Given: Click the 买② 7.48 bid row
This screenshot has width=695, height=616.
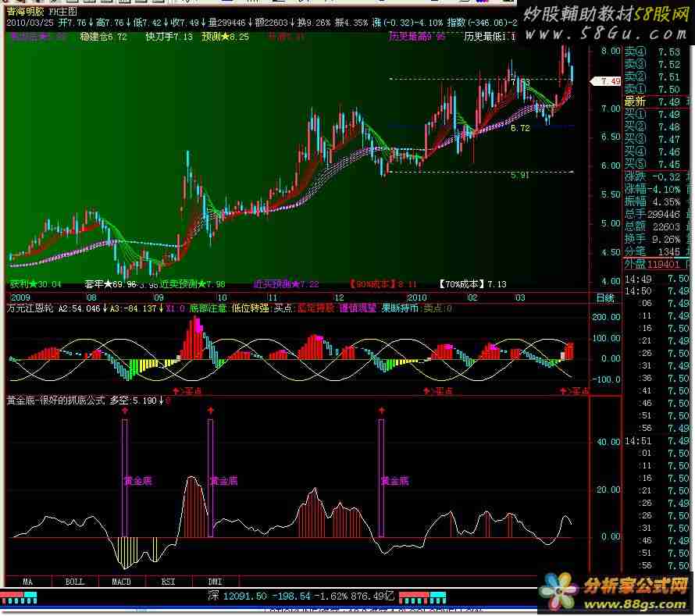Looking at the screenshot, I should (x=653, y=126).
